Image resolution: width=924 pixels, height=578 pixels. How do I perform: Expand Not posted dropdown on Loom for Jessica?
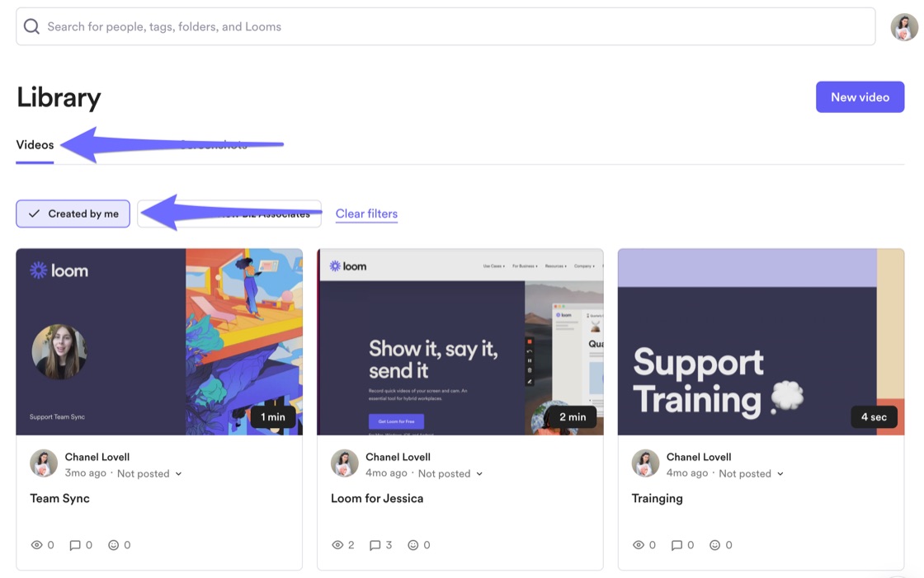[450, 474]
